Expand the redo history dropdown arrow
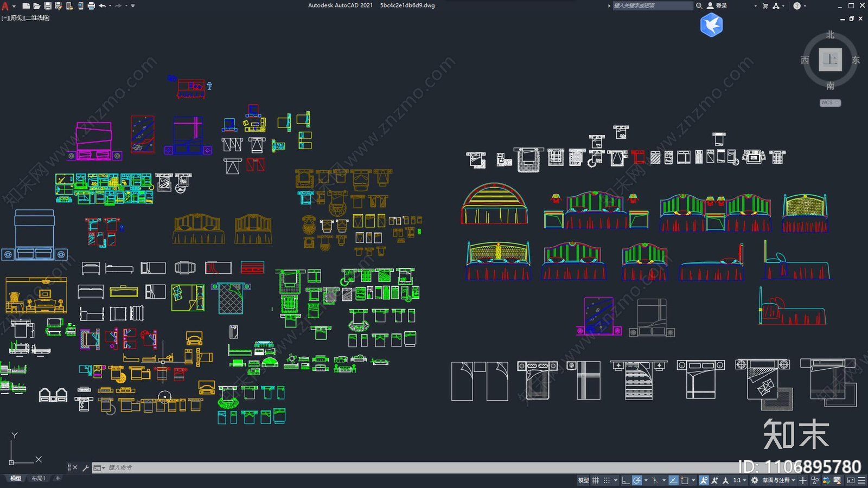This screenshot has height=488, width=868. click(x=126, y=6)
